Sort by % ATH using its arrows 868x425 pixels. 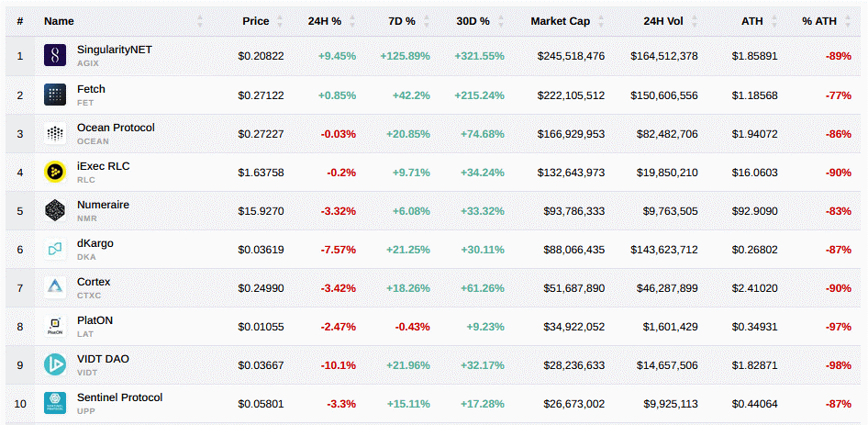tap(847, 21)
